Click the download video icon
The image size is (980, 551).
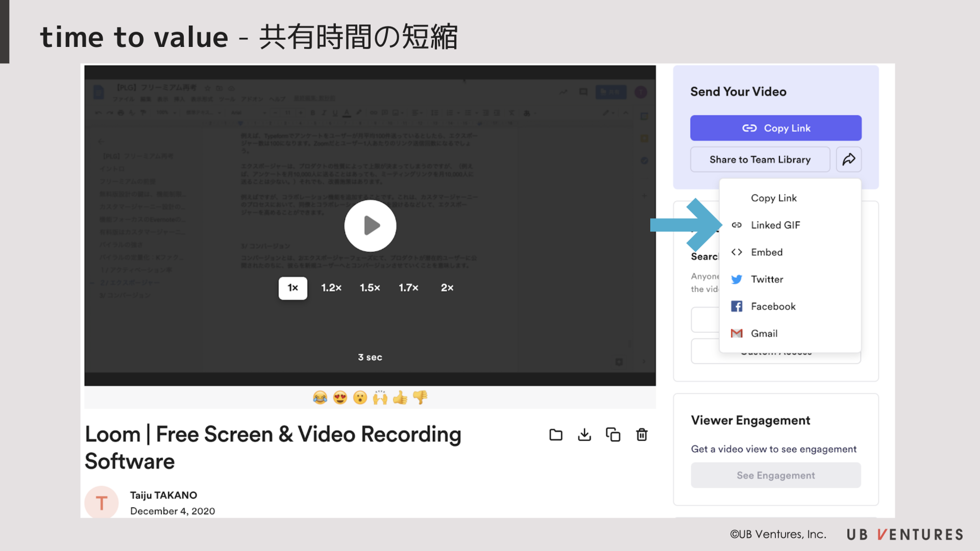(584, 435)
